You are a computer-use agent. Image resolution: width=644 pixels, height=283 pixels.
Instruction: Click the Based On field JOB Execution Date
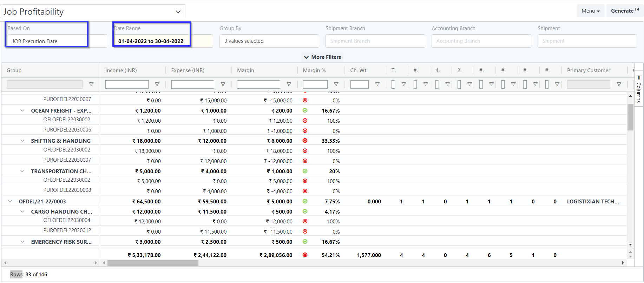coord(57,41)
